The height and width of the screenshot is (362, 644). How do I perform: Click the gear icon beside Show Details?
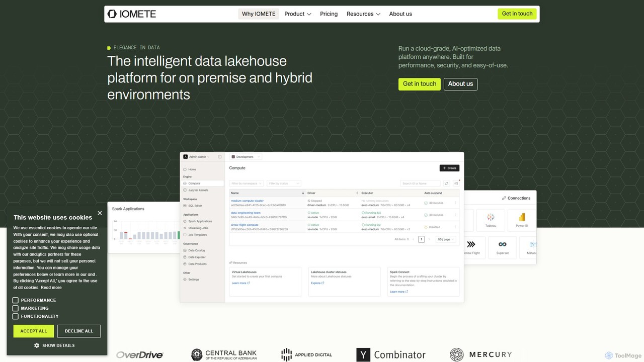(37, 345)
